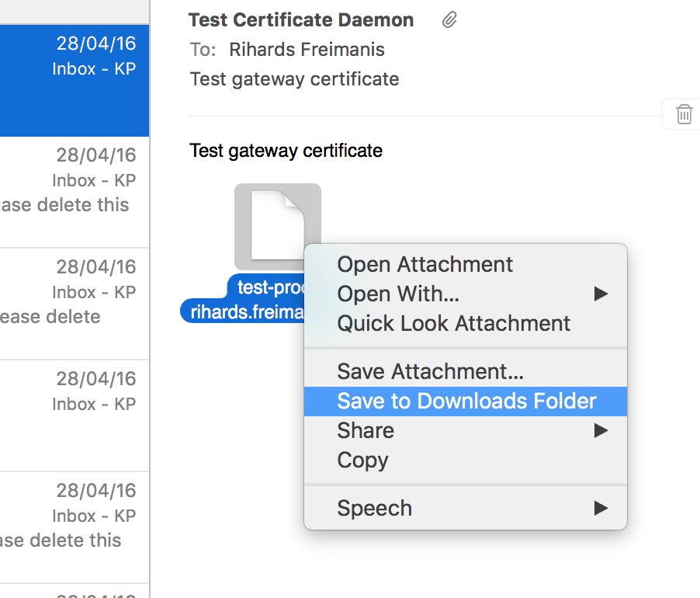This screenshot has height=598, width=700.
Task: Select Quick Look Attachment
Action: (x=453, y=324)
